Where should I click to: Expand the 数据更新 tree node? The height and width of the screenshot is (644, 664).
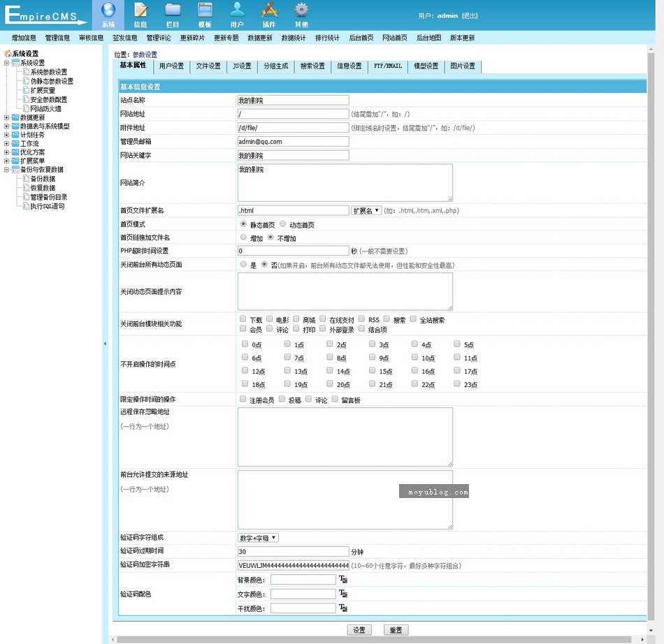7,117
